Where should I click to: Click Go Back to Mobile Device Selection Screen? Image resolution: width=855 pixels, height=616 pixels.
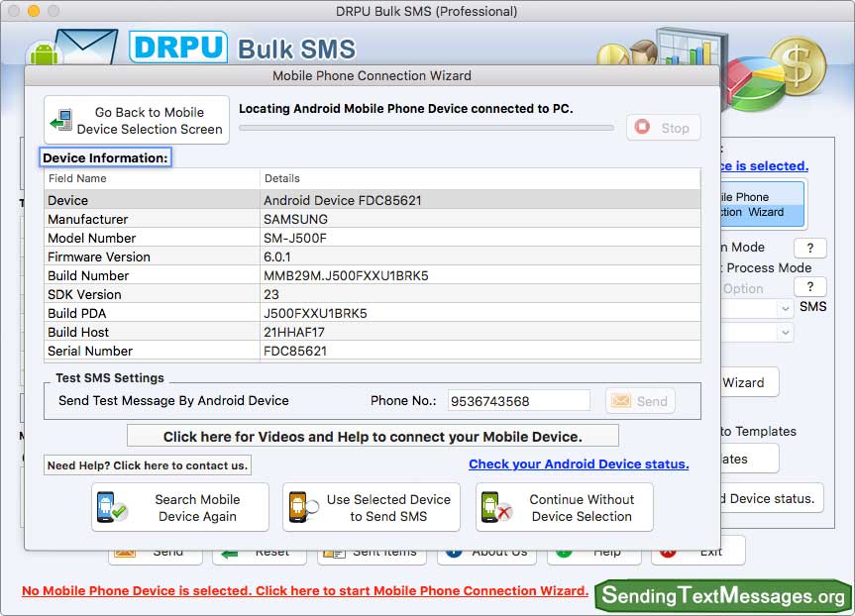coord(137,121)
